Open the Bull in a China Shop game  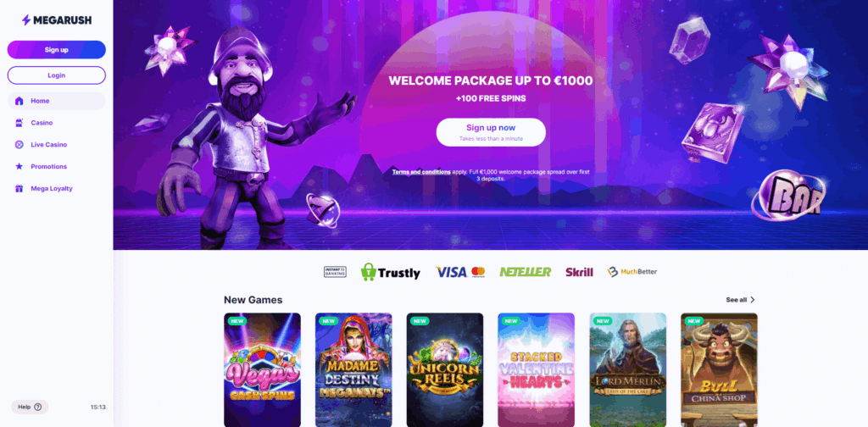coord(719,369)
